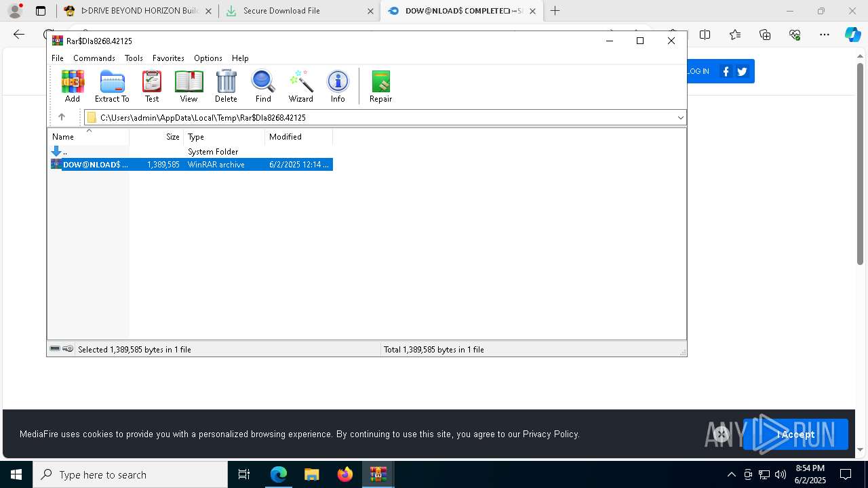Show hidden system tray icons
Image resolution: width=868 pixels, height=488 pixels.
coord(731,474)
